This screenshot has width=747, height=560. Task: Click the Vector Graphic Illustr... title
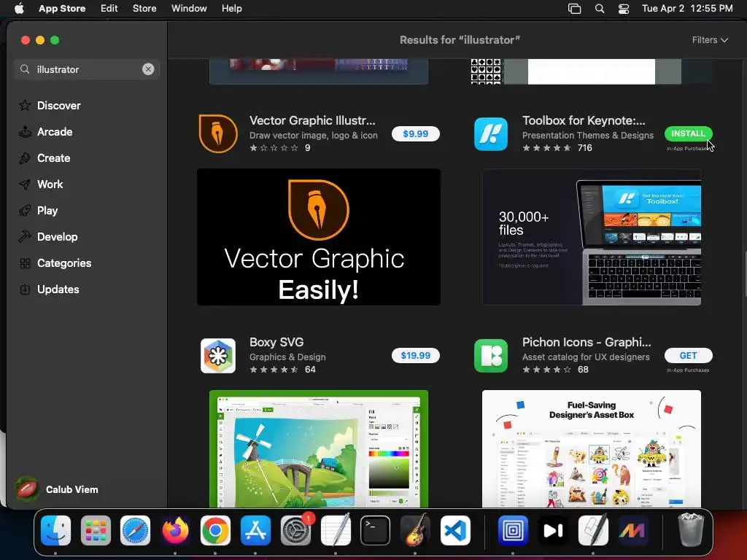[x=312, y=120]
